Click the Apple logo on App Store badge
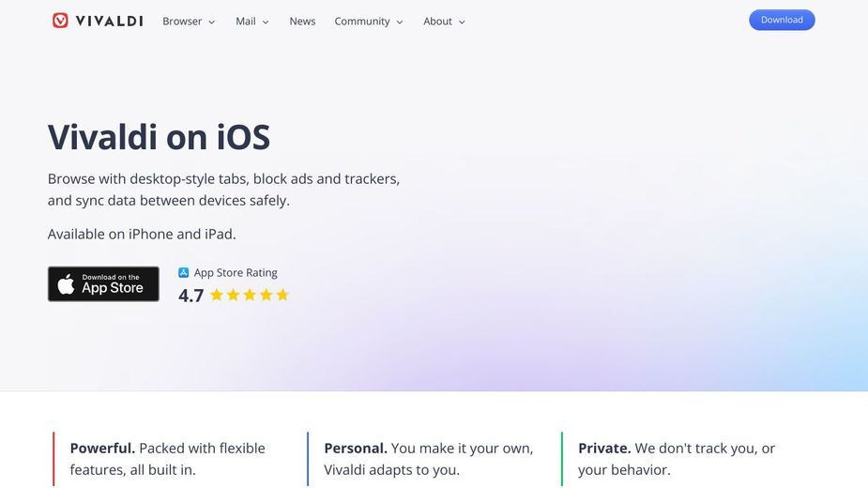Viewport: 868px width, 488px height. tap(66, 283)
